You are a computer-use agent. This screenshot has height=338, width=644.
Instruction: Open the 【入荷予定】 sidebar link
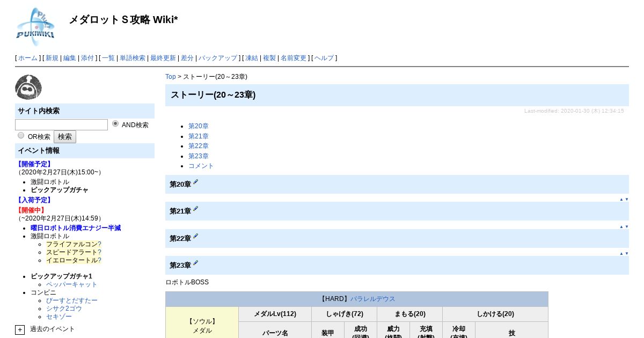click(34, 200)
